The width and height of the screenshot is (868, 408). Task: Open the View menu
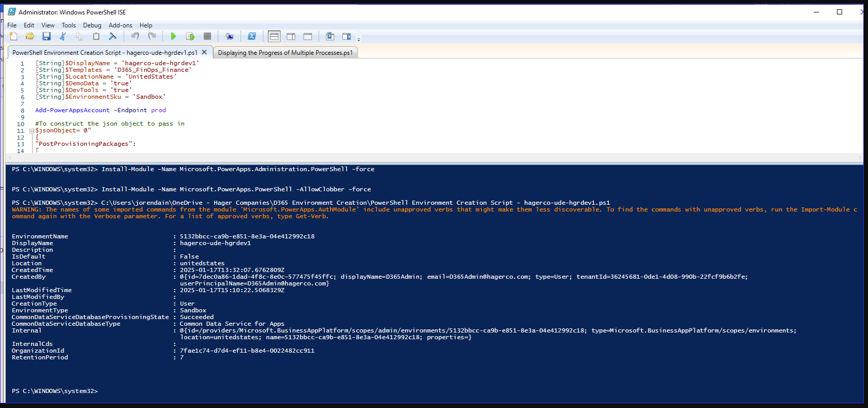pos(48,25)
